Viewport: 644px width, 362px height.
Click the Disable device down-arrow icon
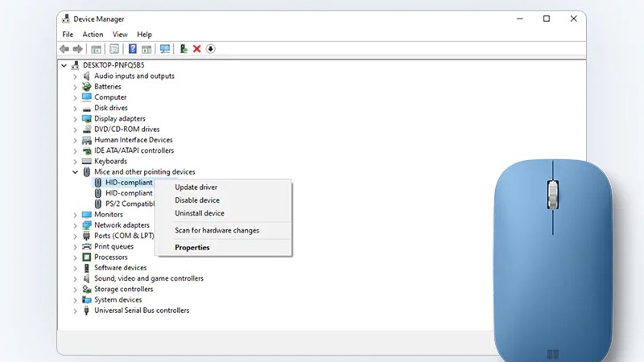(211, 49)
